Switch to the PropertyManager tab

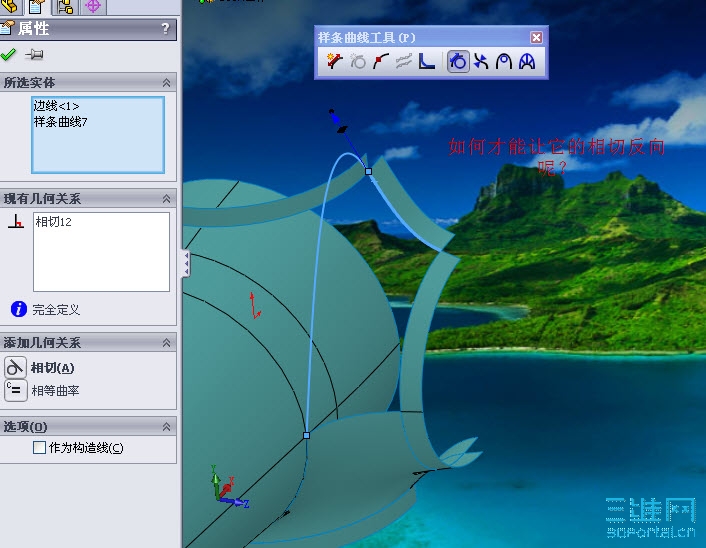coord(37,6)
